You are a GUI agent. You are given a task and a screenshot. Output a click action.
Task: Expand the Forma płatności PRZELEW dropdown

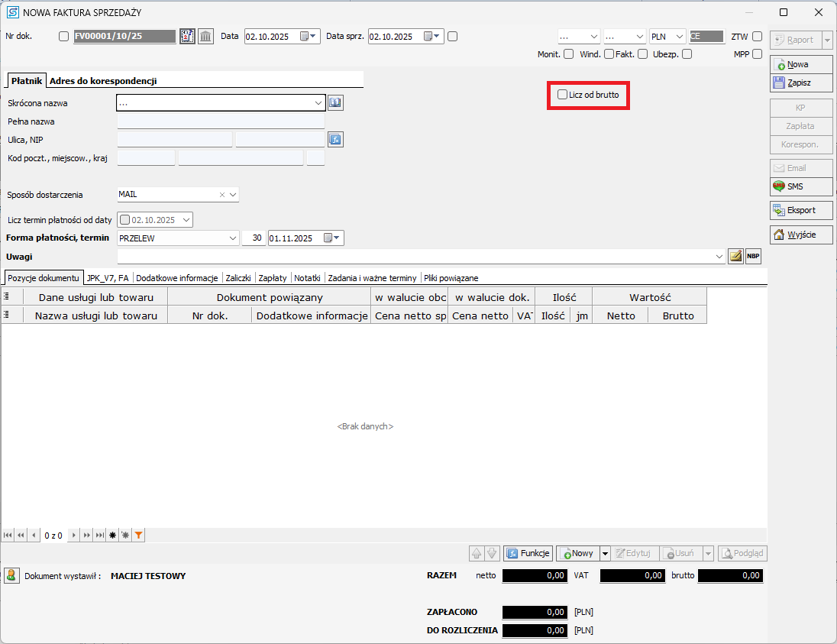coord(233,238)
